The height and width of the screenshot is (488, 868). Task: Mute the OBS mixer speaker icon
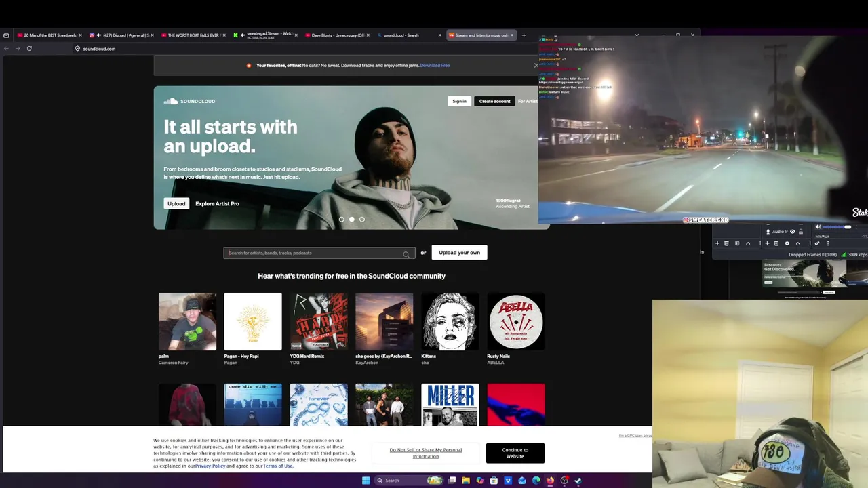pyautogui.click(x=818, y=226)
